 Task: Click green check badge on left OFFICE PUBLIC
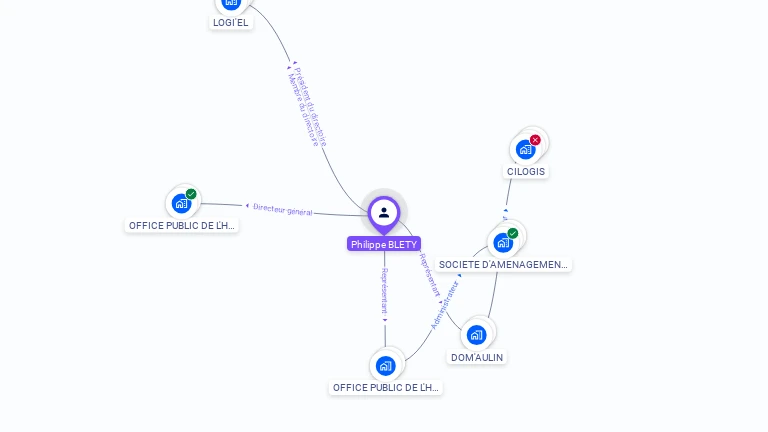click(x=191, y=194)
